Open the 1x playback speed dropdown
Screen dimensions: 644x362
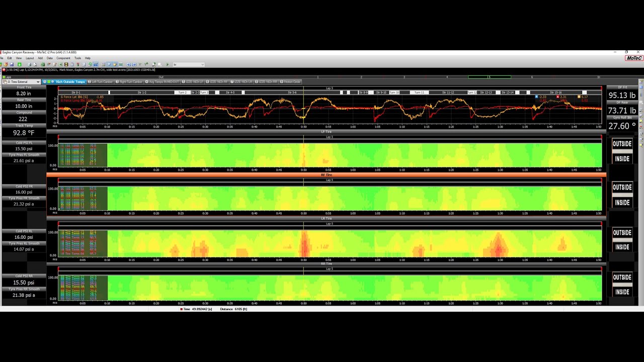189,64
